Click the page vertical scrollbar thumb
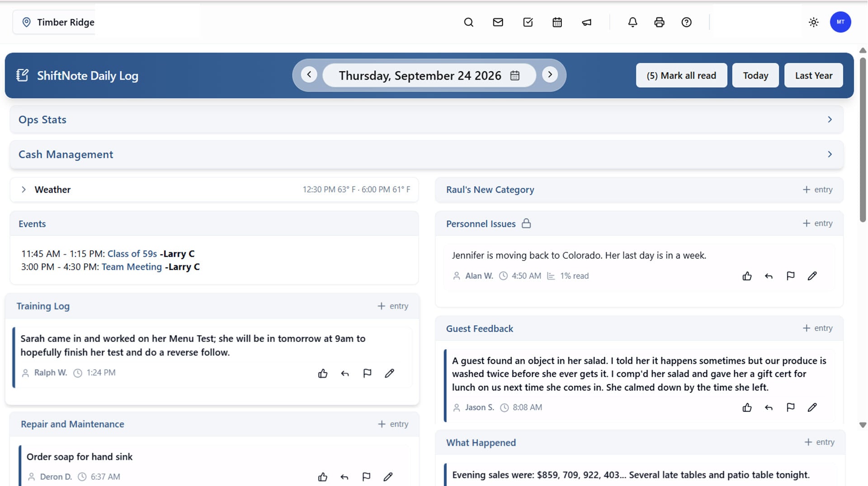Screen dimensions: 868x486 [863, 139]
